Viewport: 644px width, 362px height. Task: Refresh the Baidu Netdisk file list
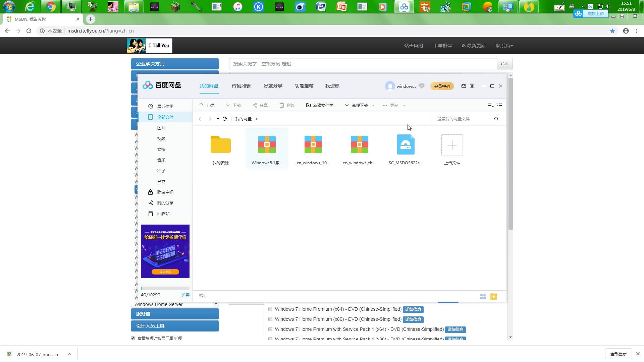coord(225,119)
